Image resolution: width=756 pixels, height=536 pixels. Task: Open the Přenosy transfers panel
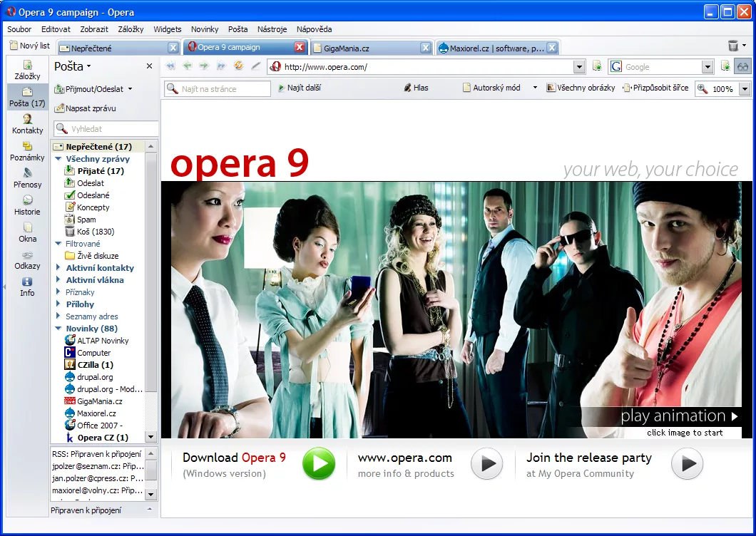(28, 178)
